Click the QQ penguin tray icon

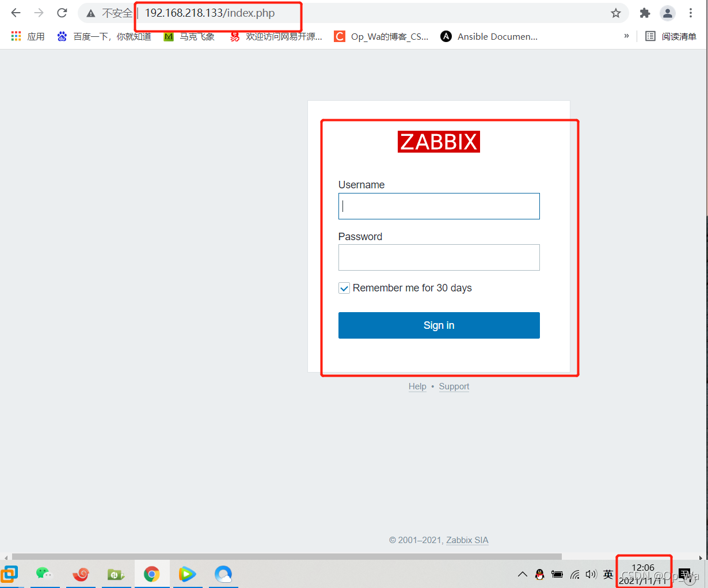539,574
